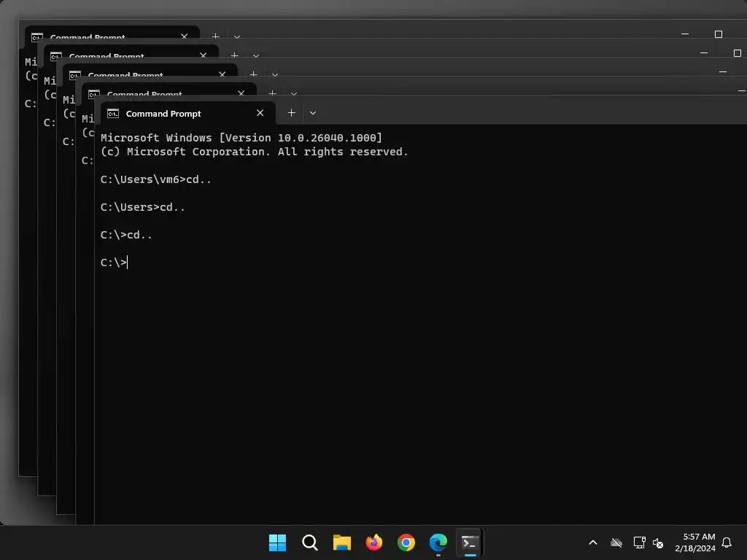This screenshot has width=747, height=560.
Task: Click the Microsoft Corporation copyright line
Action: click(x=254, y=152)
